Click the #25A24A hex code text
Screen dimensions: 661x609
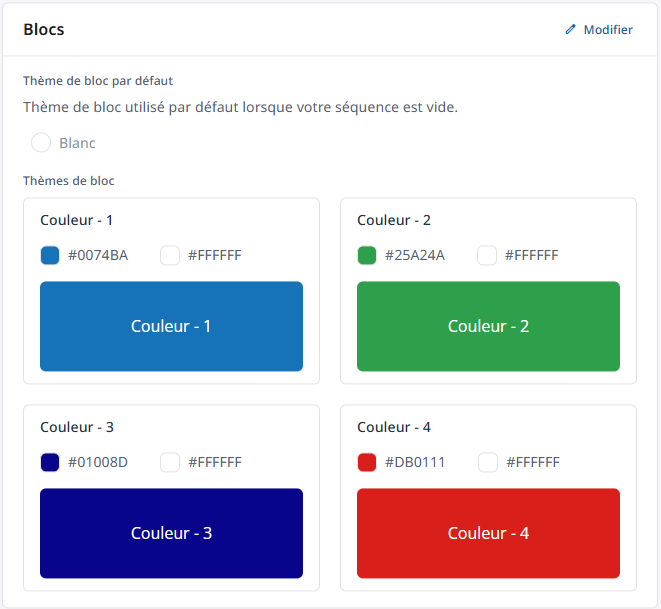point(415,255)
